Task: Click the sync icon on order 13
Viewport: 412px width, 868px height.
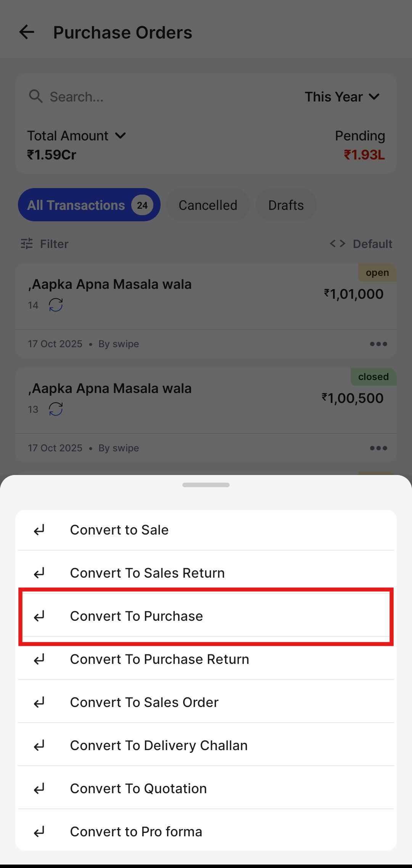Action: pos(56,409)
